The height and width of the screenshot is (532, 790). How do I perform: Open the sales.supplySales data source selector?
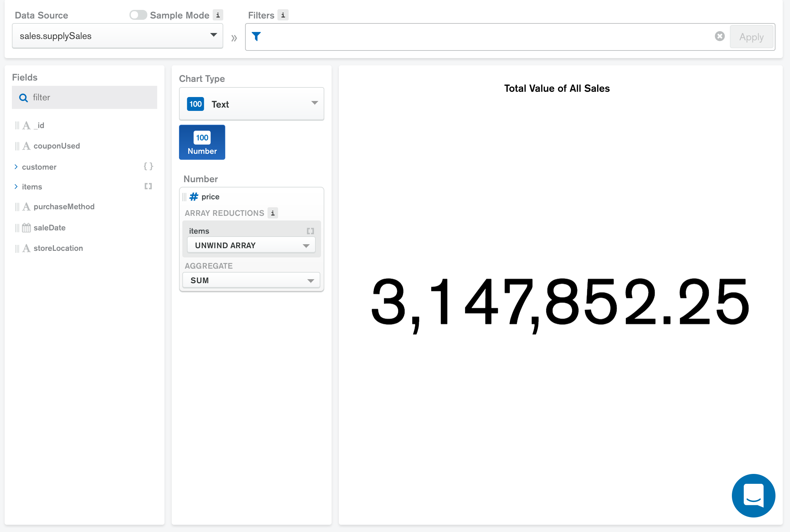[117, 36]
